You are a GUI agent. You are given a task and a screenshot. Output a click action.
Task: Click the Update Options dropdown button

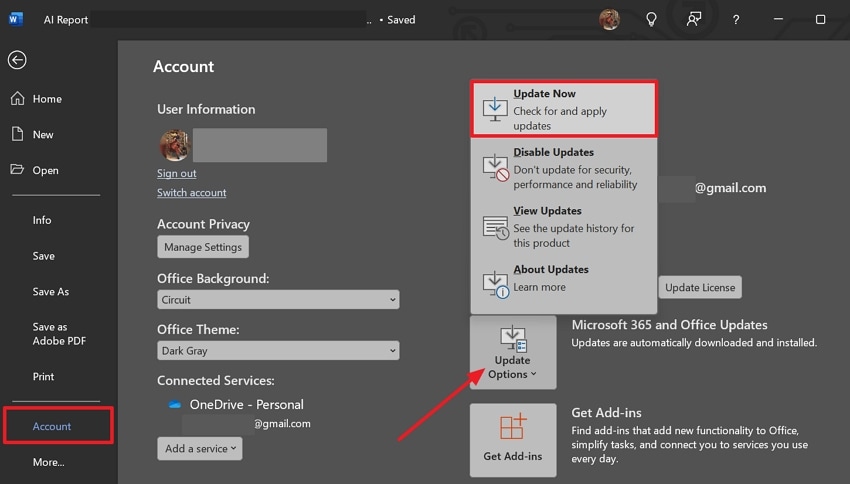(513, 353)
